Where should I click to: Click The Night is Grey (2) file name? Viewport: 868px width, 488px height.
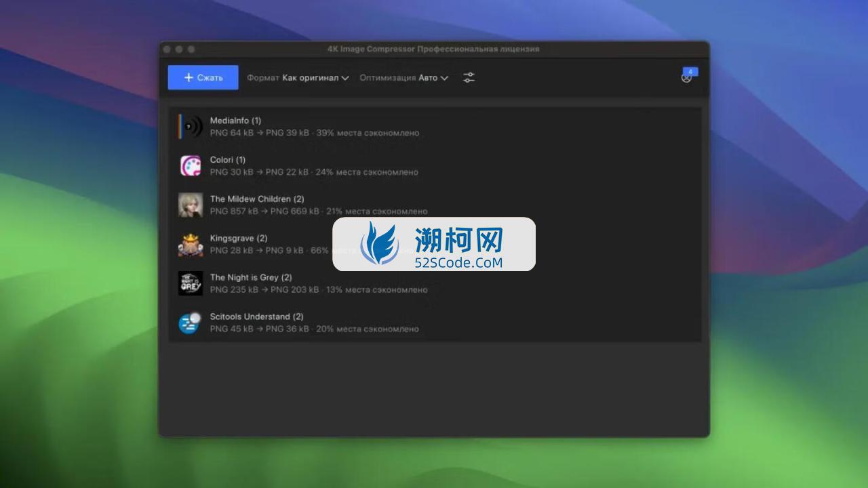[x=251, y=278]
